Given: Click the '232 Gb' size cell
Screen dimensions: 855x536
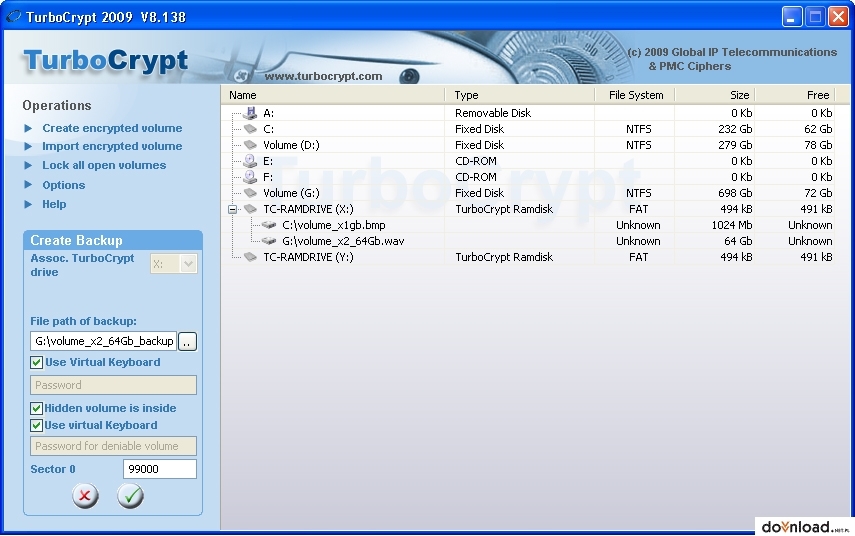Looking at the screenshot, I should [734, 129].
